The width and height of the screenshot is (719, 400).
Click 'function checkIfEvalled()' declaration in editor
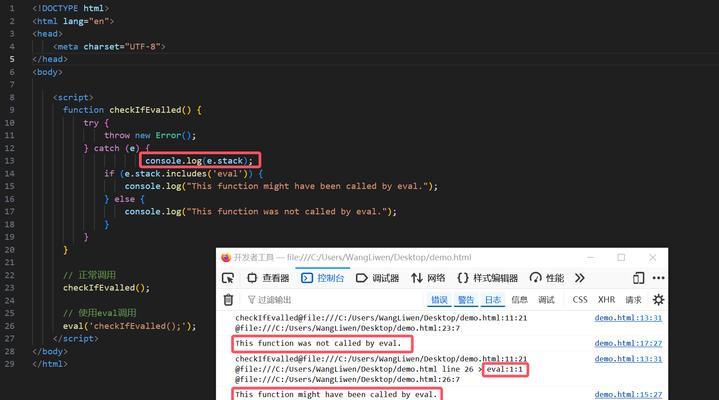[133, 110]
